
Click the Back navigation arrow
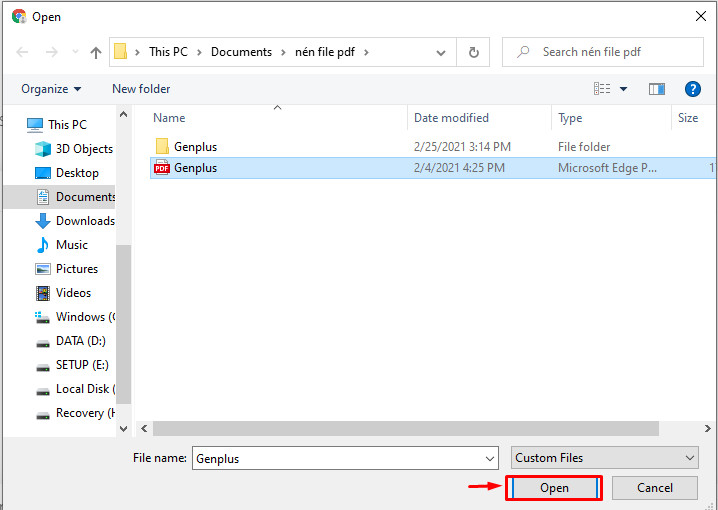22,52
